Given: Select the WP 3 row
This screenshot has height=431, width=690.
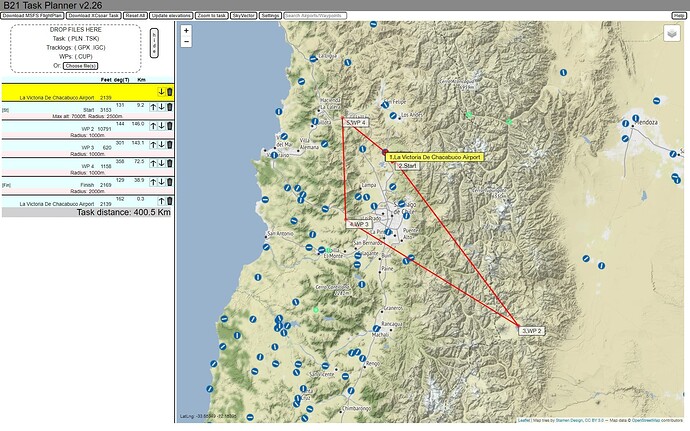Looking at the screenshot, I should pos(88,146).
